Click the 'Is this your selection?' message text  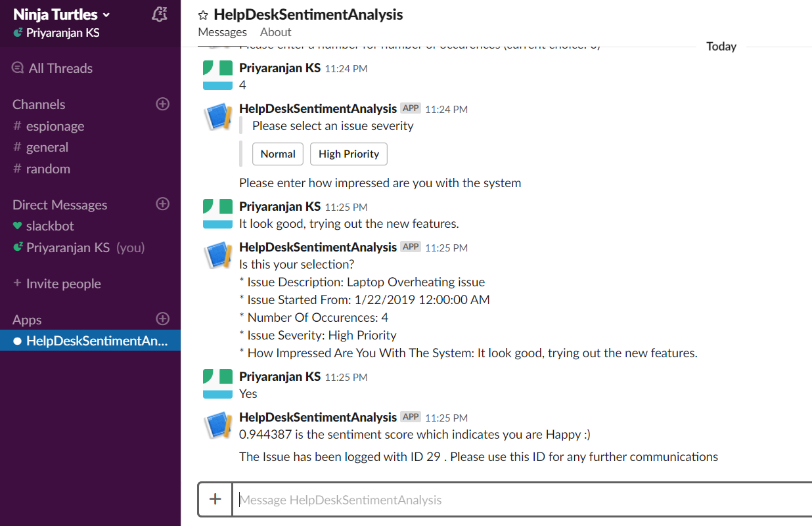pyautogui.click(x=296, y=264)
